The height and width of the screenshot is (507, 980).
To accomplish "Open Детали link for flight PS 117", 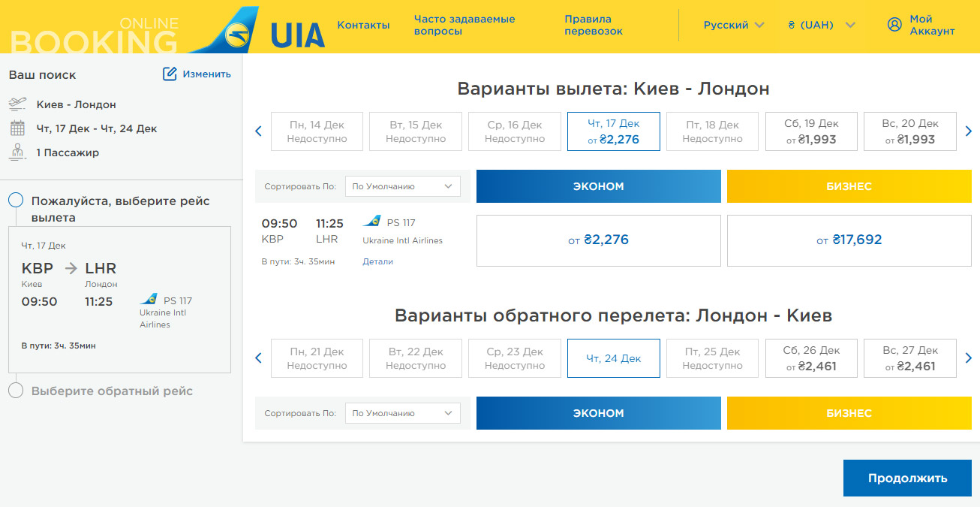I will [x=377, y=261].
